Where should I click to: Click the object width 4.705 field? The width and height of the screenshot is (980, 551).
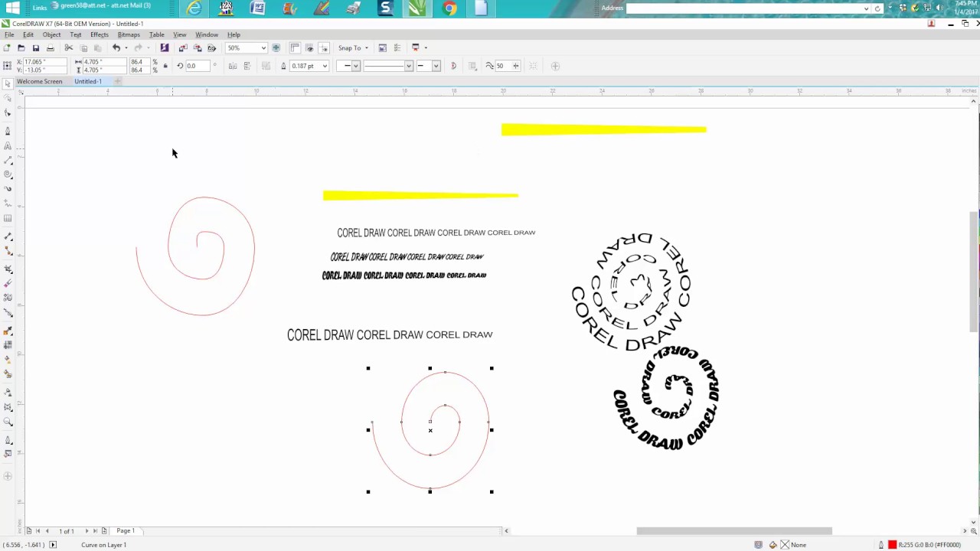pos(103,62)
